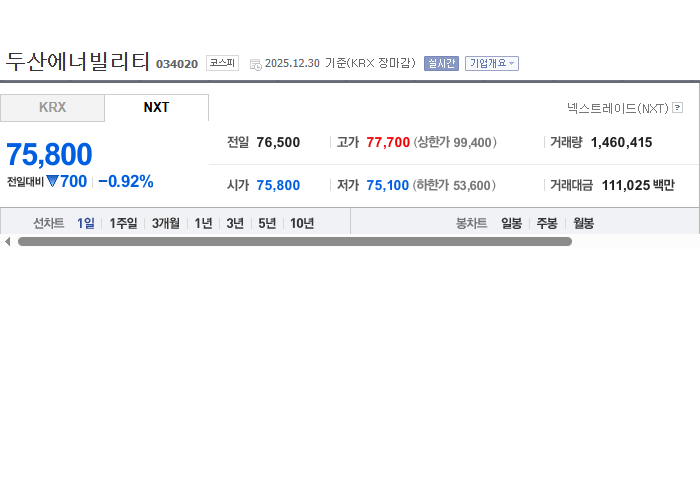Viewport: 700px width, 490px height.
Task: Click the 실시간 real-time badge
Action: point(441,63)
